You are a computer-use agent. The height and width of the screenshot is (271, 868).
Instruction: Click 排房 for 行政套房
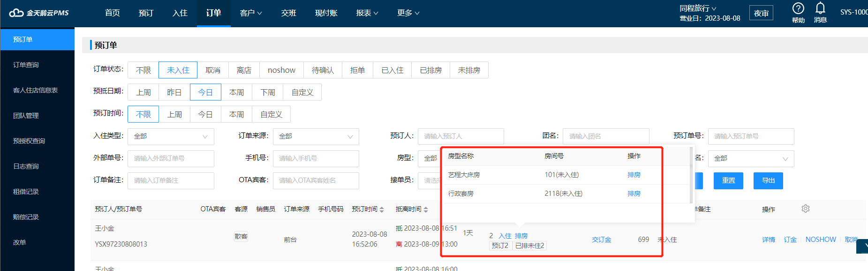point(634,194)
